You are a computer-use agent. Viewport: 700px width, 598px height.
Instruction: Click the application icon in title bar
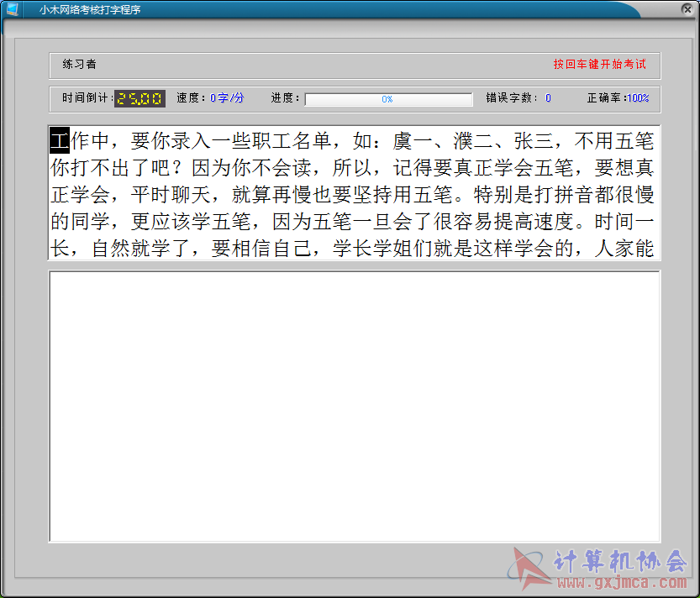tap(12, 8)
